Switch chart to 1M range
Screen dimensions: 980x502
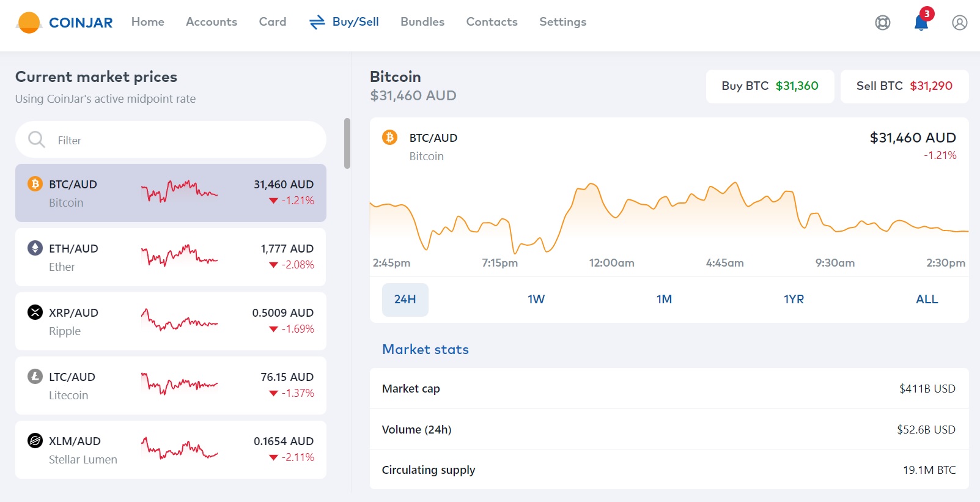pos(664,300)
